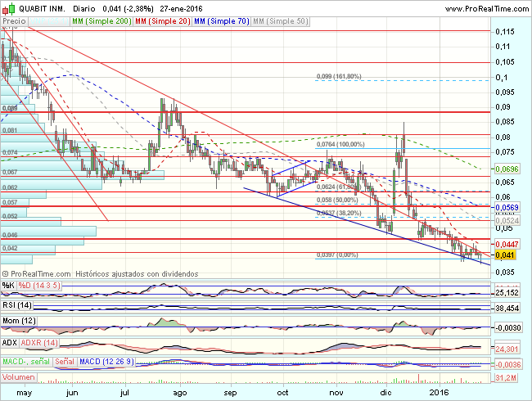Image resolution: width=532 pixels, height=401 pixels.
Task: Select the Precio label tab
Action: [x=14, y=21]
